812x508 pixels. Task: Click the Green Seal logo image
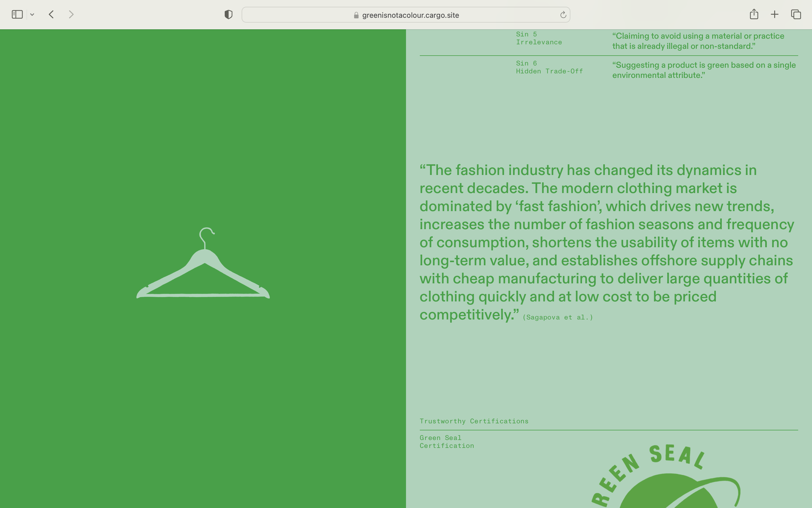coord(666,476)
